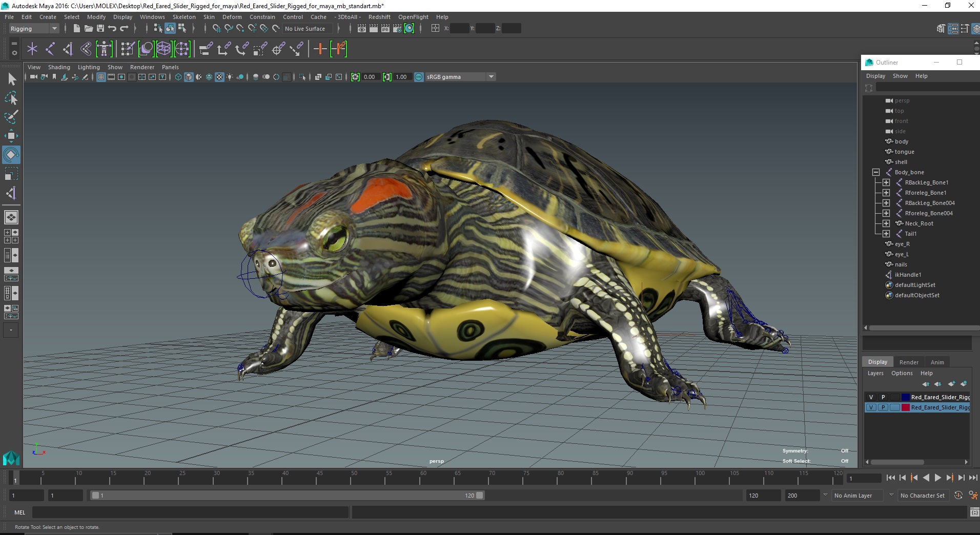Toggle playback P on first display layer

pos(883,397)
